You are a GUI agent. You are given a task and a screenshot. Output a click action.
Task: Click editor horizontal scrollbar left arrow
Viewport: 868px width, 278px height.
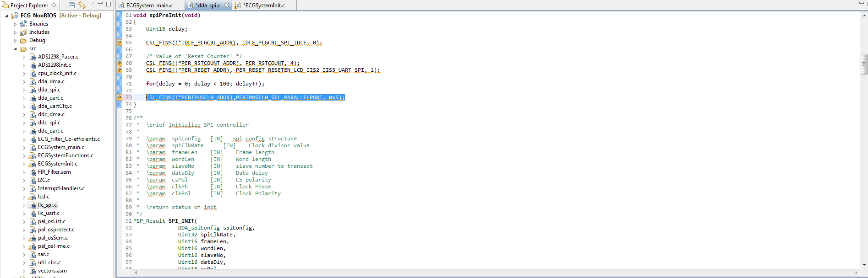[x=136, y=273]
